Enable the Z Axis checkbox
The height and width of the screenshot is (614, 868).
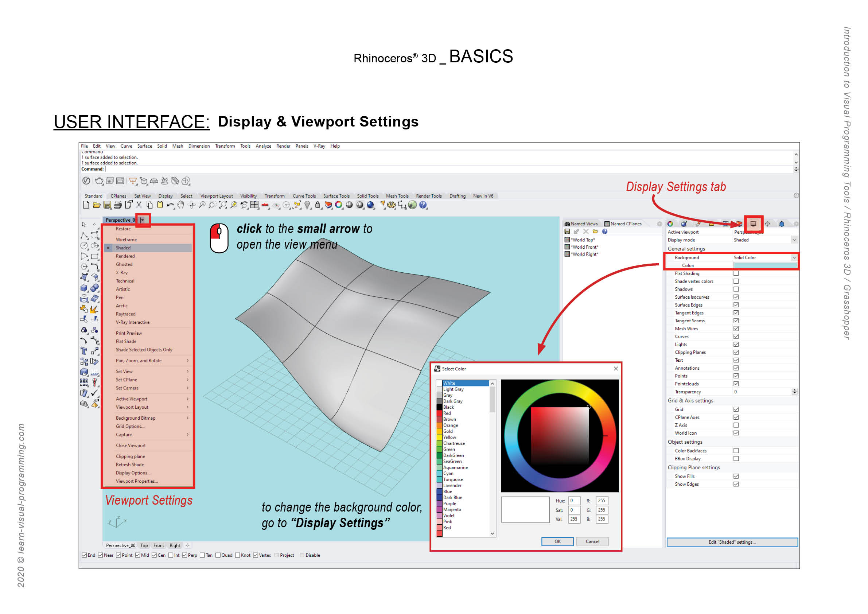[x=736, y=425]
